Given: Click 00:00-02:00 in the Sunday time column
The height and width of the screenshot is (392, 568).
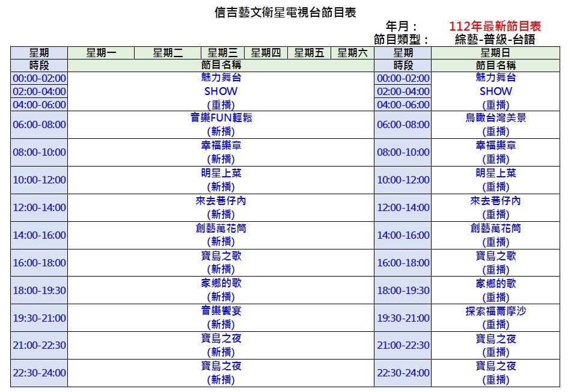Looking at the screenshot, I should pos(403,78).
